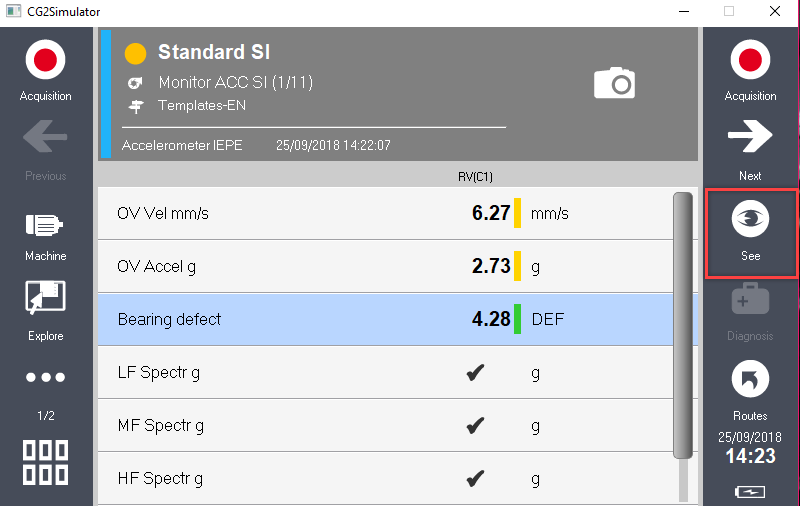The image size is (800, 506).
Task: Open the See eye icon view
Action: (x=750, y=219)
